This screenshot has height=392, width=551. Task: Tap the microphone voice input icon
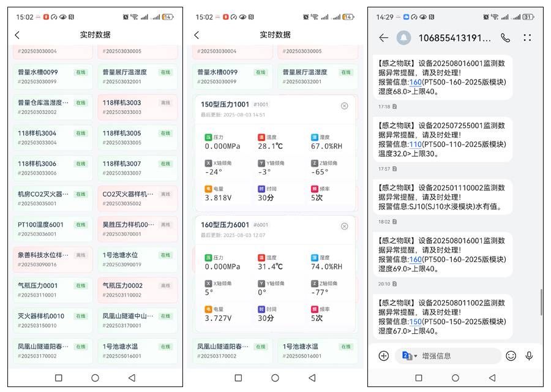coord(529,356)
